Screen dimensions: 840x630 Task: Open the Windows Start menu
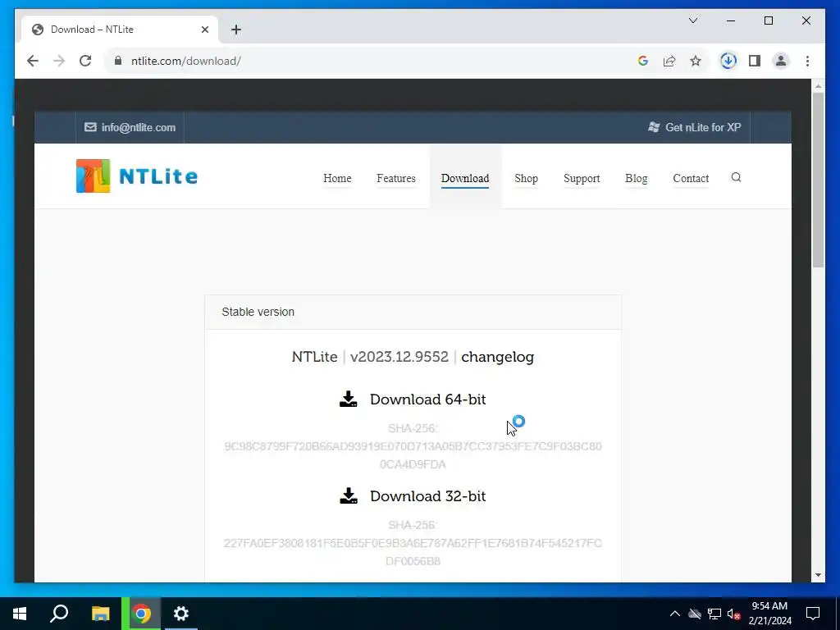pyautogui.click(x=20, y=614)
